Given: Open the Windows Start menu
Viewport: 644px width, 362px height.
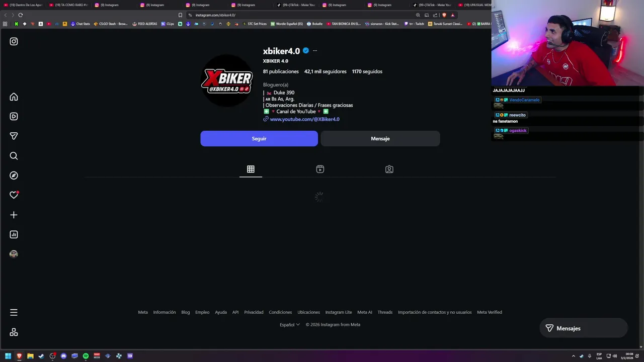Looking at the screenshot, I should [x=8, y=356].
